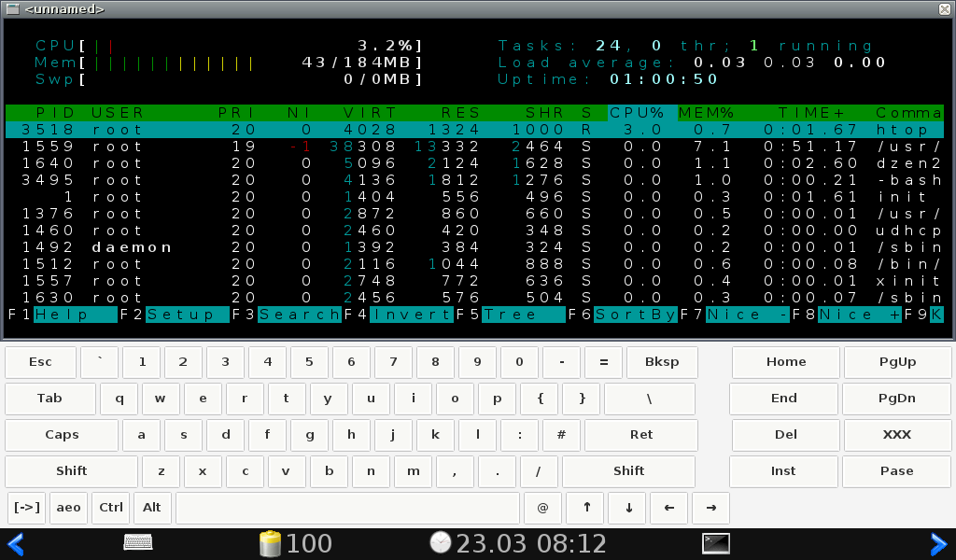Click the battery icon showing 100
Screen dimensions: 956x560
tap(270, 543)
